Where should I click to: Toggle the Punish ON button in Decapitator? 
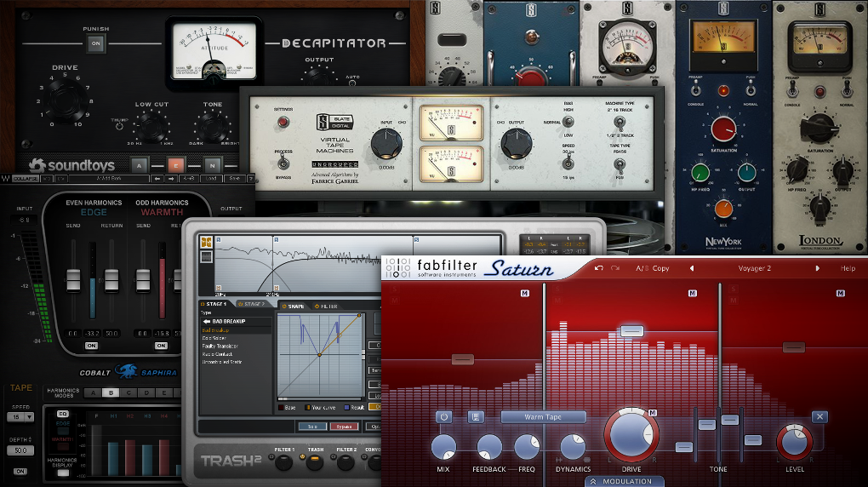pos(96,43)
